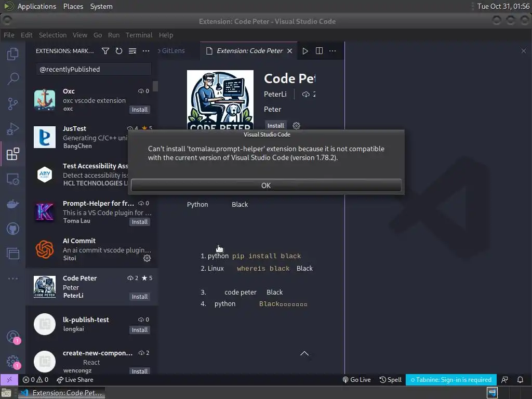The image size is (532, 399).
Task: Split the editor right
Action: (319, 51)
